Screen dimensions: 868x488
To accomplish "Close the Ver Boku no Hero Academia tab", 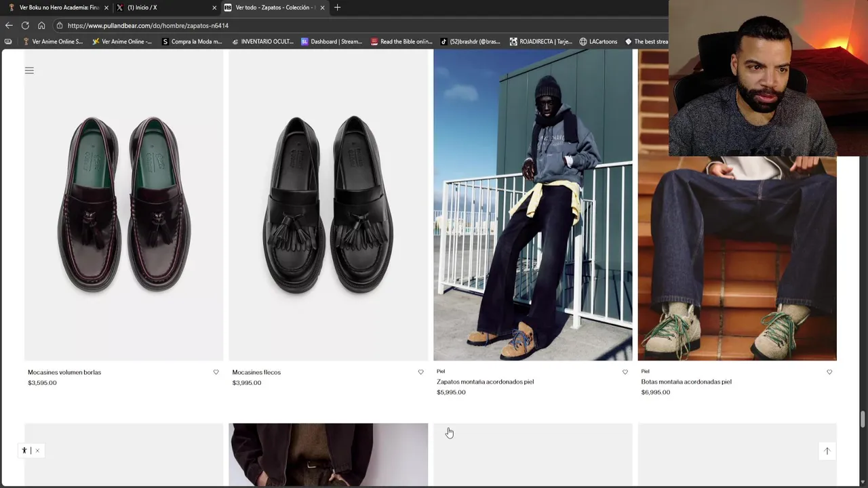I will (x=106, y=7).
